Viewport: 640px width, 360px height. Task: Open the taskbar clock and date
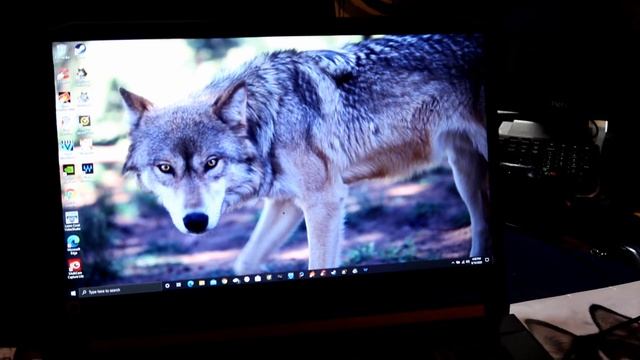point(476,261)
